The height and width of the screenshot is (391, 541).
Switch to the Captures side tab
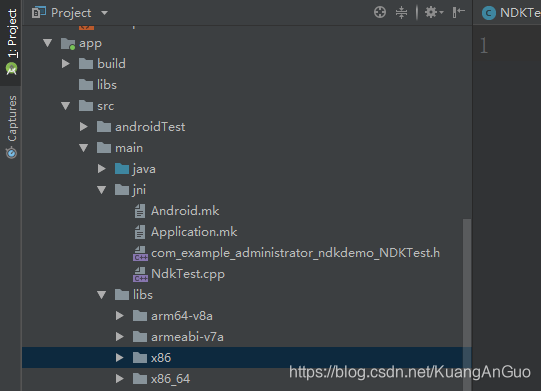tap(11, 127)
